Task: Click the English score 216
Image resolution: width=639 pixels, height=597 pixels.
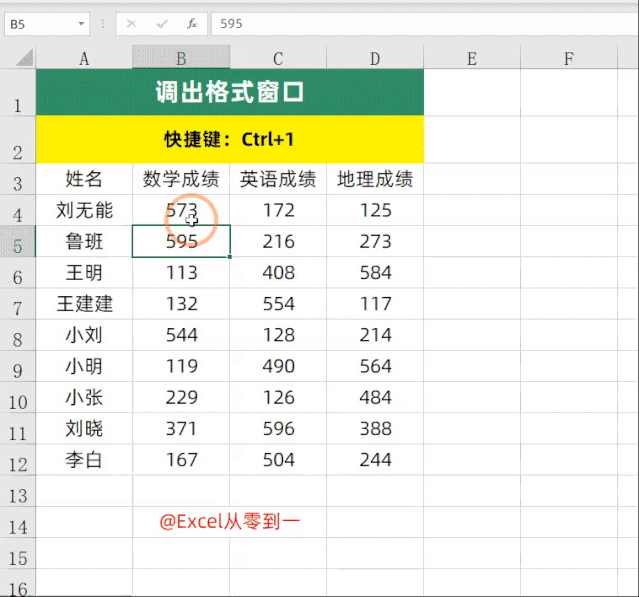Action: (x=278, y=241)
